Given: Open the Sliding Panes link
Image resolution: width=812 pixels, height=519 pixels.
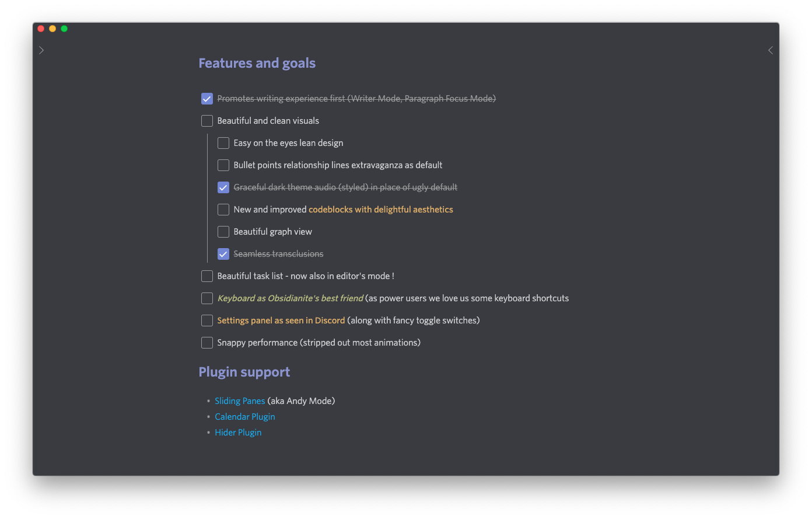Looking at the screenshot, I should click(x=240, y=401).
